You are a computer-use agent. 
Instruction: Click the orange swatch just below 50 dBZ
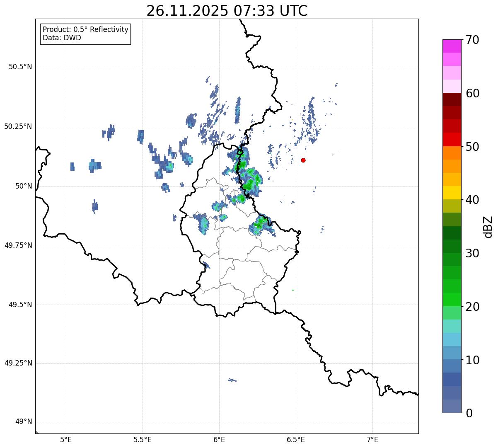point(452,153)
